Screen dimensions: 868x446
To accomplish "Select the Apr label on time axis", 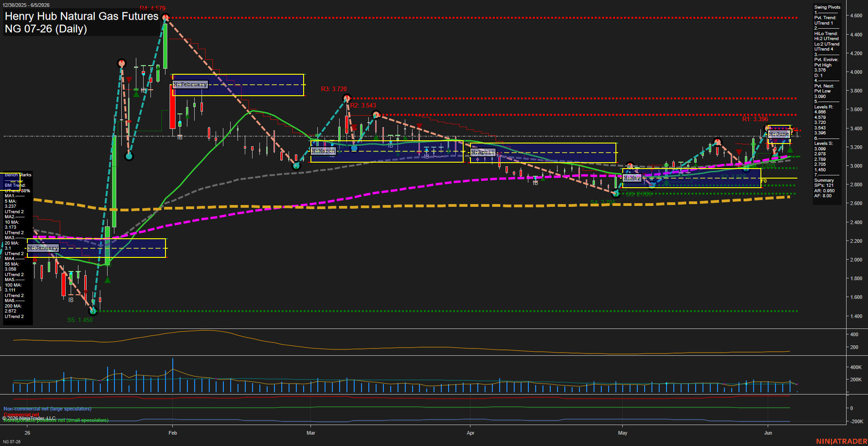I will tap(470, 433).
